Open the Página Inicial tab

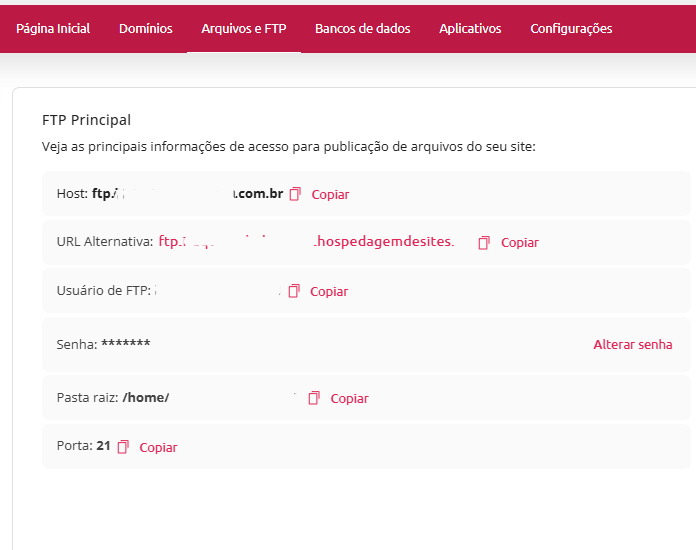pyautogui.click(x=53, y=29)
